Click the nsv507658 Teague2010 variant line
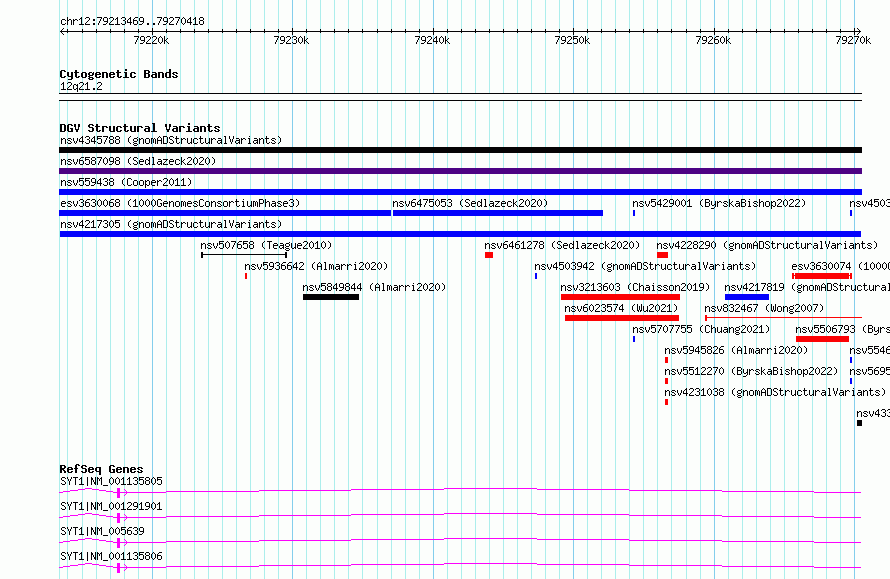Image resolution: width=890 pixels, height=579 pixels. [x=244, y=255]
